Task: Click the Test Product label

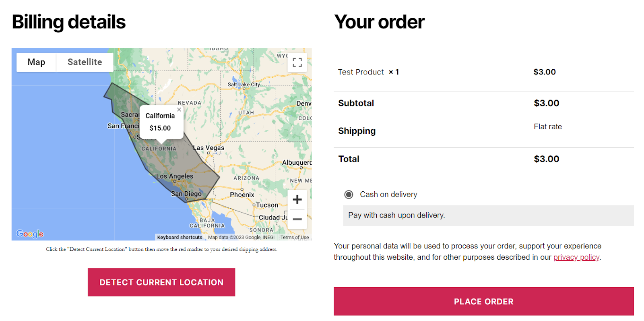Action: tap(361, 72)
